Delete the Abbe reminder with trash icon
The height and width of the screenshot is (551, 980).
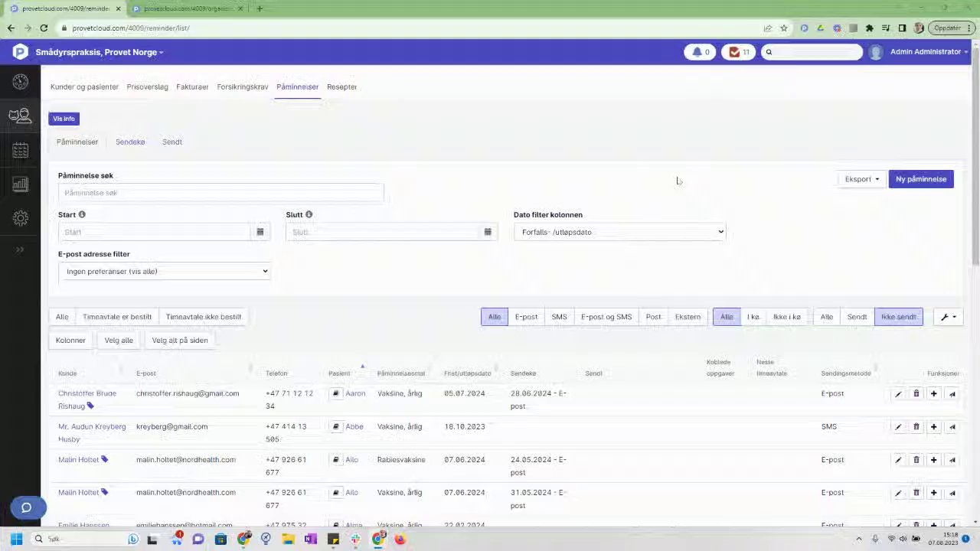tap(916, 427)
